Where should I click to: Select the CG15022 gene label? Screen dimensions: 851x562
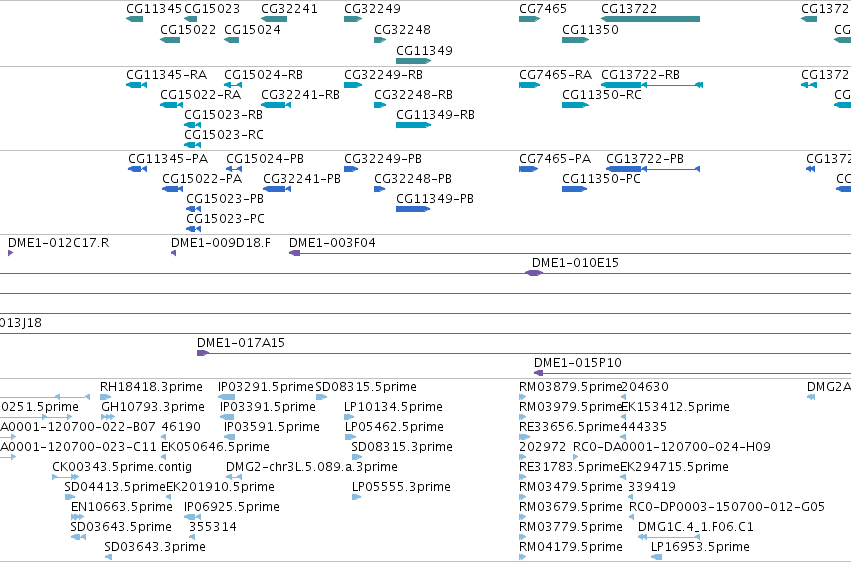[x=188, y=29]
